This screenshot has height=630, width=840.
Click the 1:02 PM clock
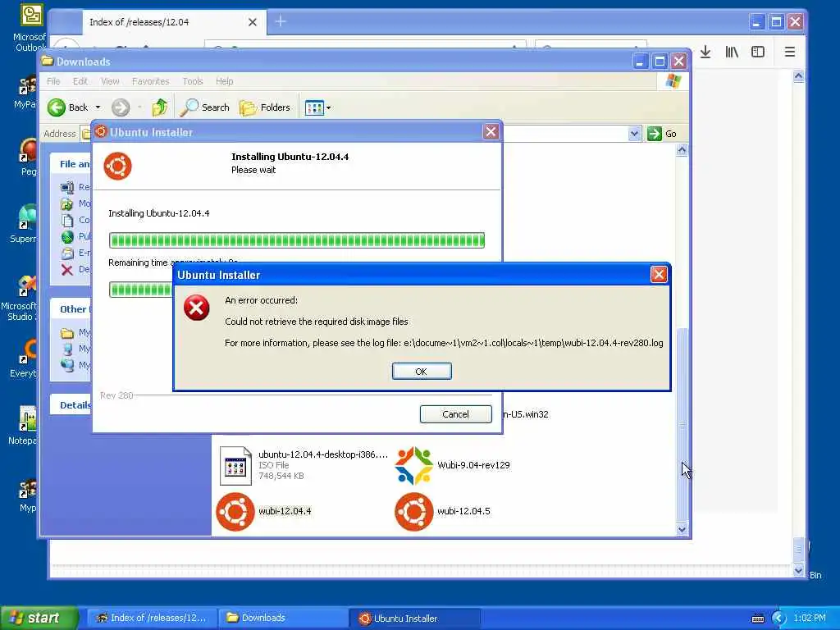pos(810,619)
